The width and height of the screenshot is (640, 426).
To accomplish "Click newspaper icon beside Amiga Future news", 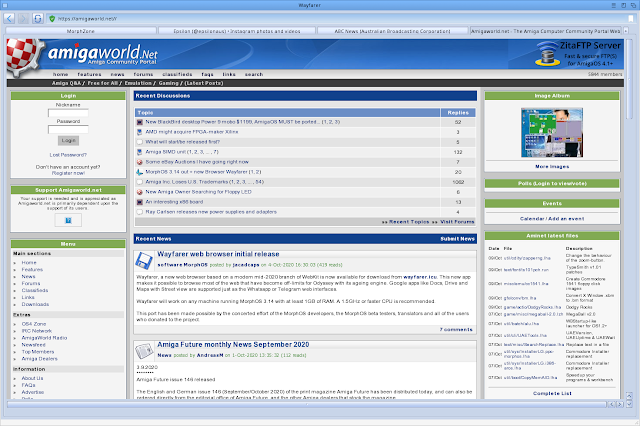I will (x=144, y=351).
